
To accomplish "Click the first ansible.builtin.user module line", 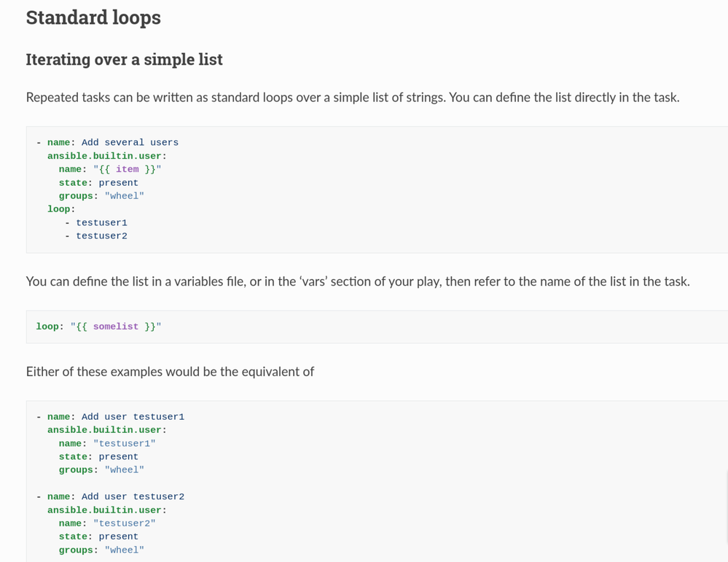I will coord(106,156).
